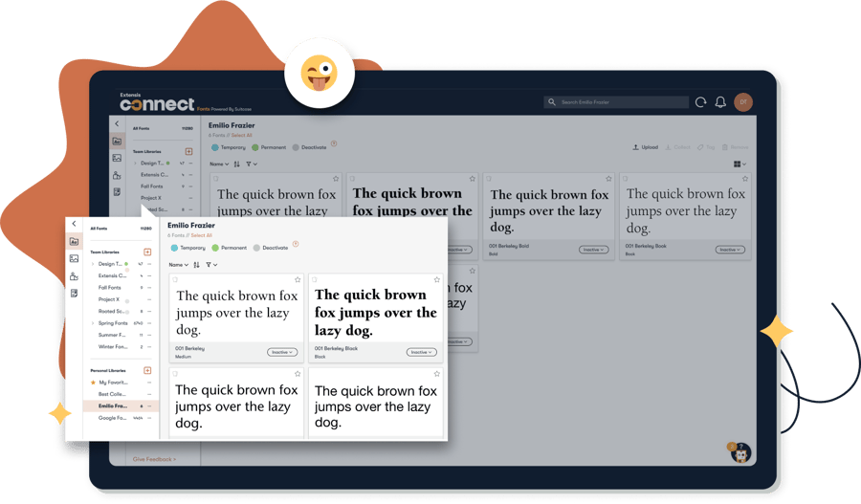
Task: Tick the checkbox on the 001 Berkeley Bold card
Action: [x=489, y=179]
